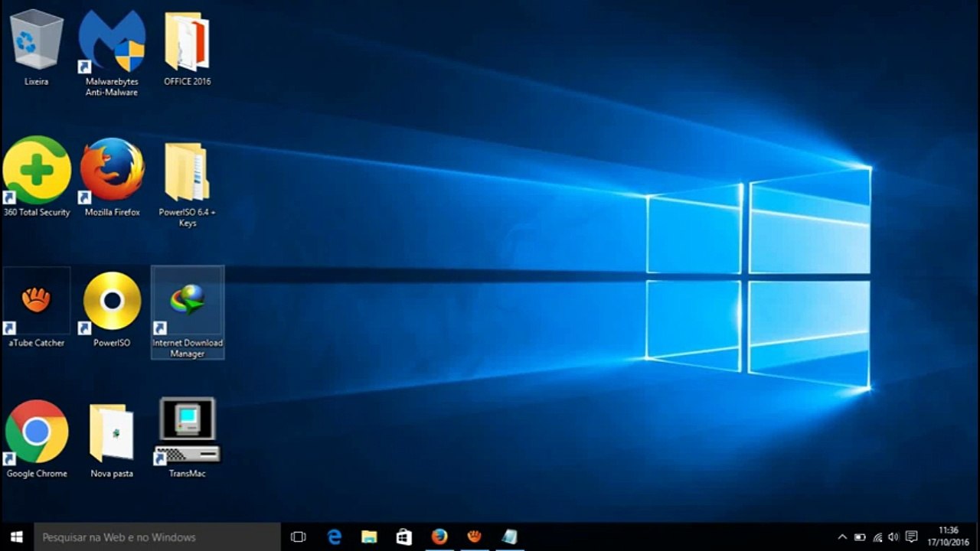Expand the hidden system tray icons

843,537
